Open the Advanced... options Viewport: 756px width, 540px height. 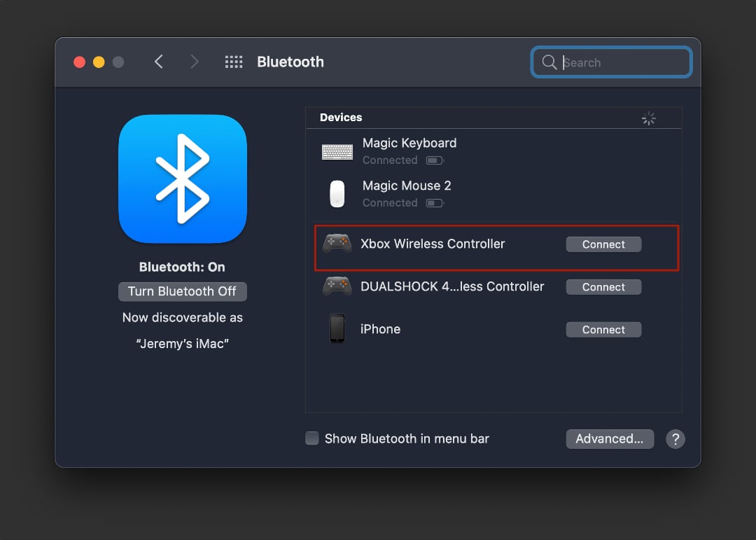click(x=610, y=439)
